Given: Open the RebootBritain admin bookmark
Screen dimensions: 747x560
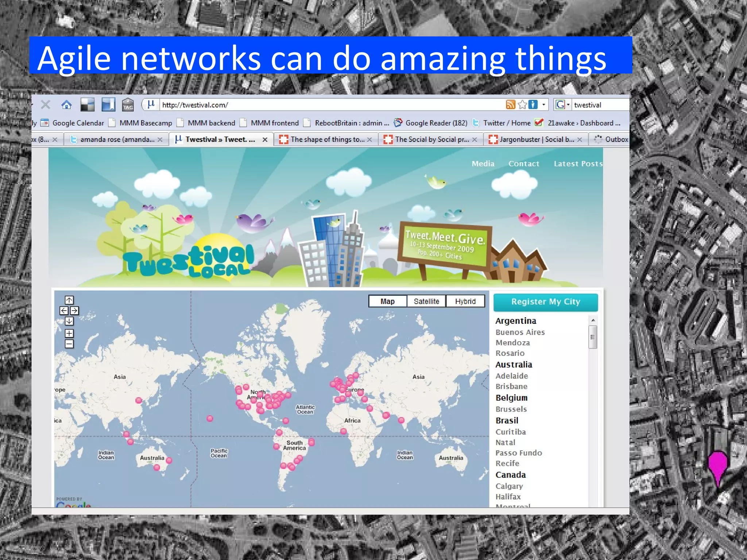Looking at the screenshot, I should pyautogui.click(x=347, y=123).
